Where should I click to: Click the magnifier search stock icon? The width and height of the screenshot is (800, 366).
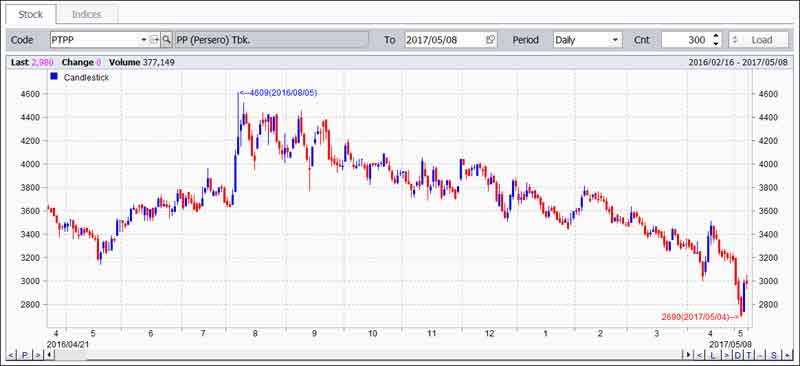point(166,39)
